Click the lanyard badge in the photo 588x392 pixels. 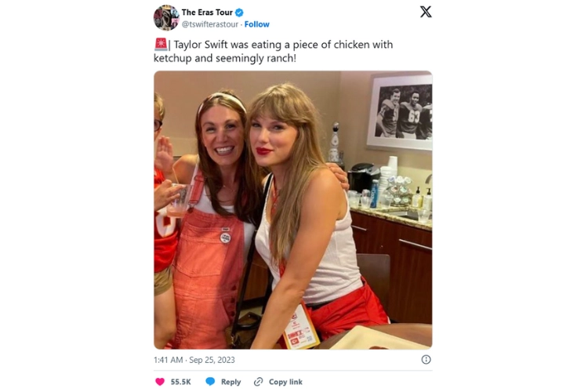301,323
